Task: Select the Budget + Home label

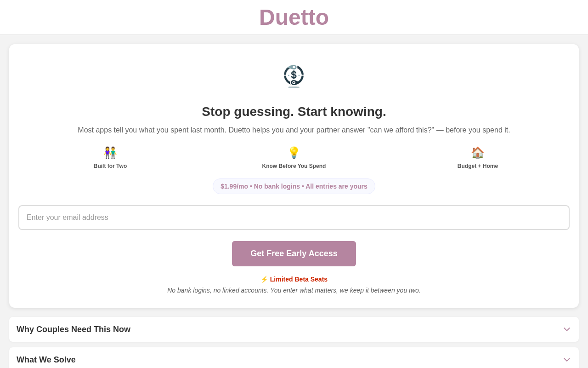Action: [x=478, y=166]
